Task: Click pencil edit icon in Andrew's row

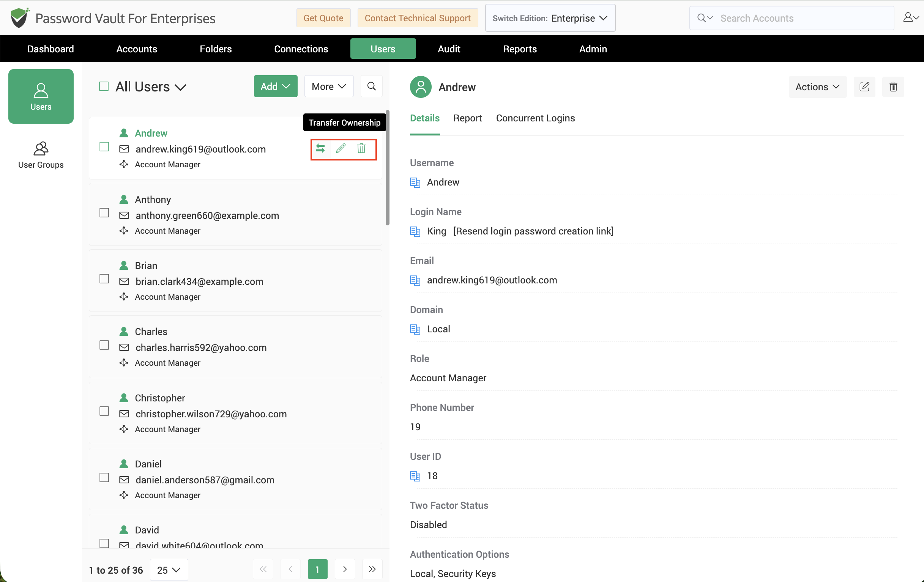Action: (341, 148)
